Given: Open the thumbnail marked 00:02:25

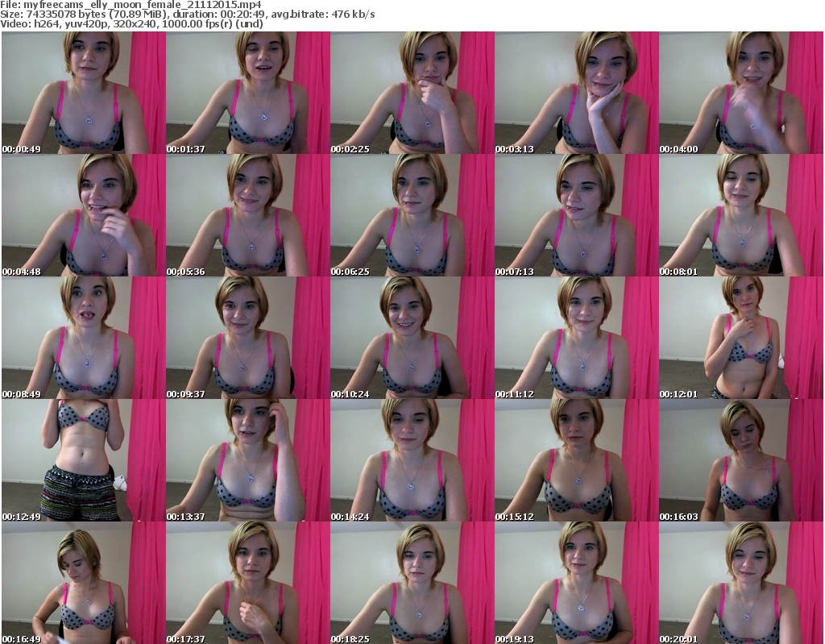Looking at the screenshot, I should pos(412,93).
